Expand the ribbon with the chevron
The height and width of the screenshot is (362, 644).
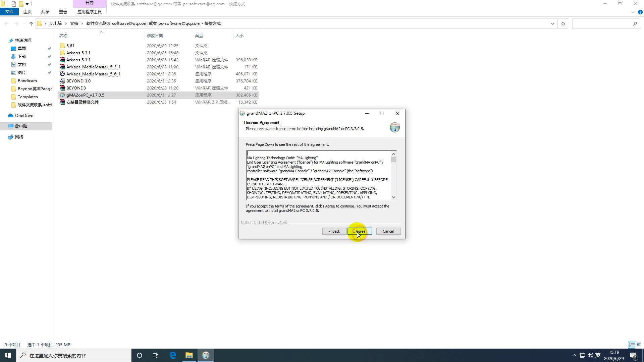633,12
